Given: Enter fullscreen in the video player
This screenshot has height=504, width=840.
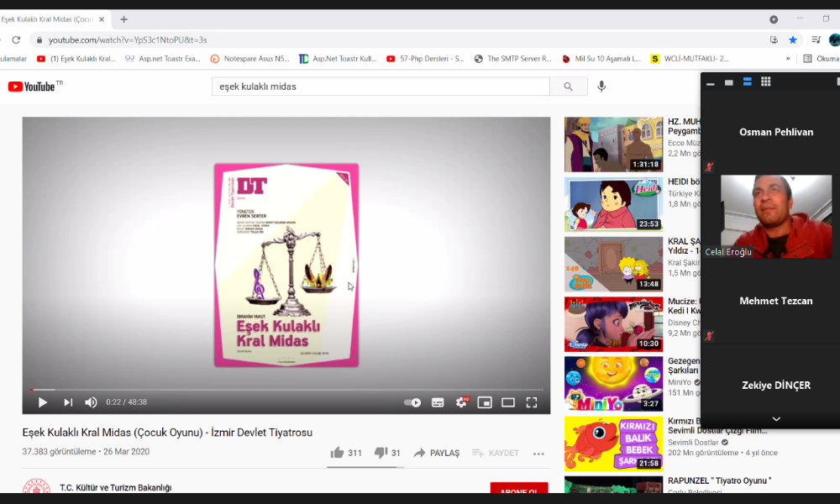Looking at the screenshot, I should 532,402.
